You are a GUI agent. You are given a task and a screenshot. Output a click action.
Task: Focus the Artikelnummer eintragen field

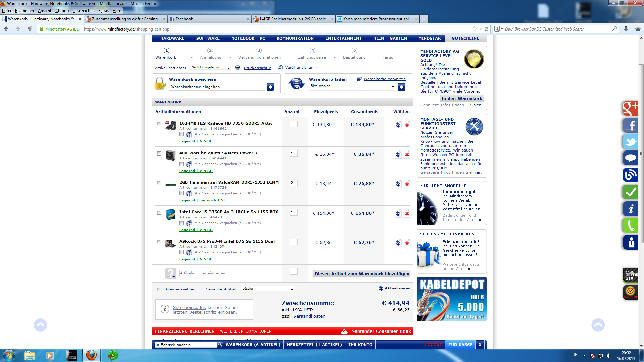pyautogui.click(x=223, y=273)
